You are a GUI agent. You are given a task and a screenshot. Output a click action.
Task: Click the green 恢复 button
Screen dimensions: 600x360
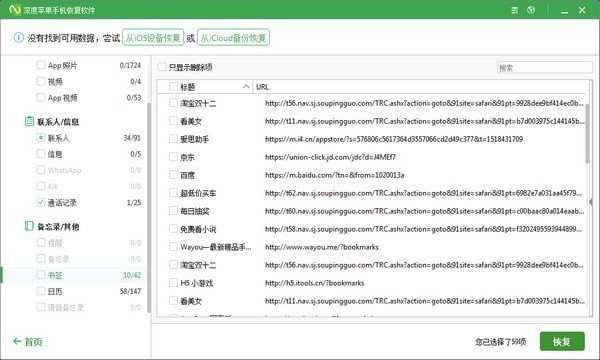(562, 341)
